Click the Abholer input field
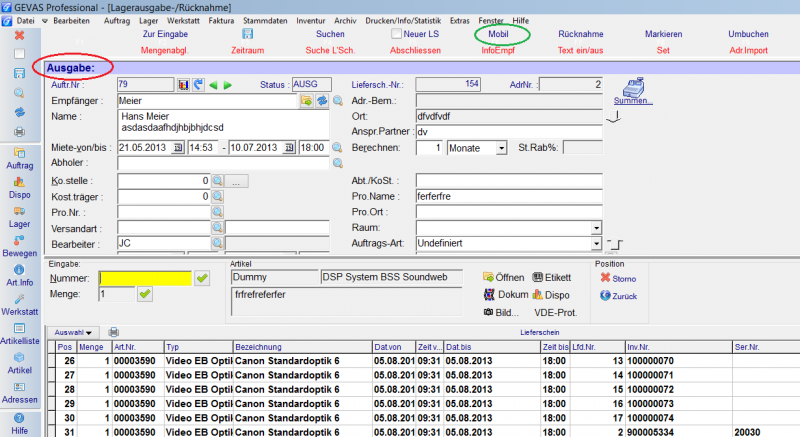 tap(223, 163)
